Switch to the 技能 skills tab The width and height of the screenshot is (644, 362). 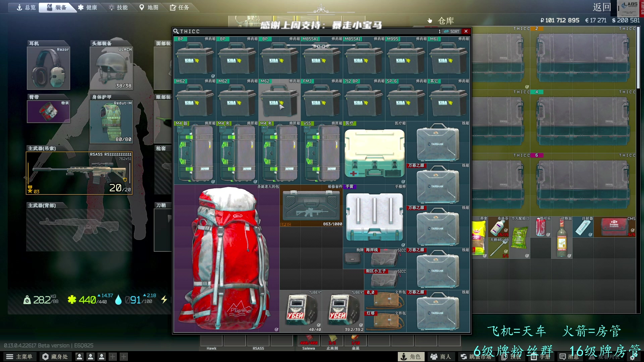[118, 7]
